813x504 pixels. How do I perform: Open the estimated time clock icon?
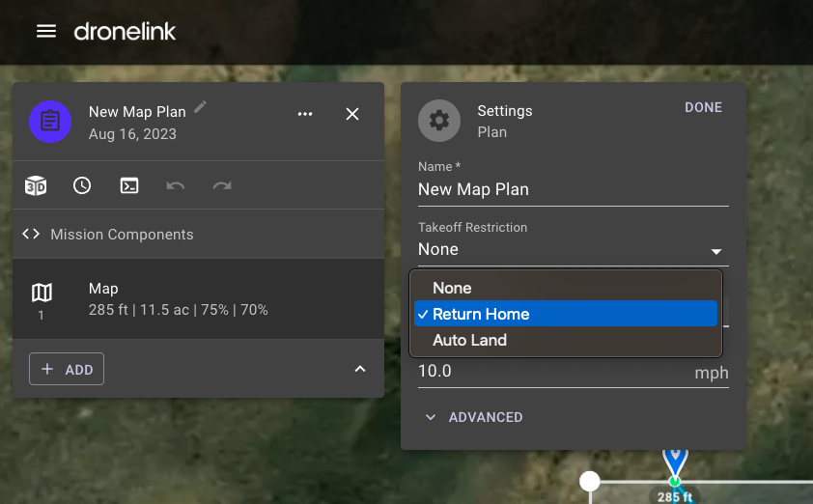(82, 185)
